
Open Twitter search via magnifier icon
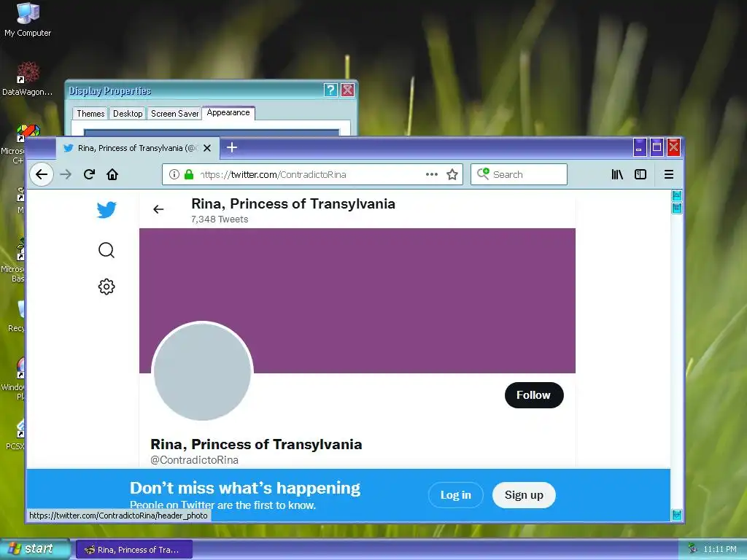107,250
